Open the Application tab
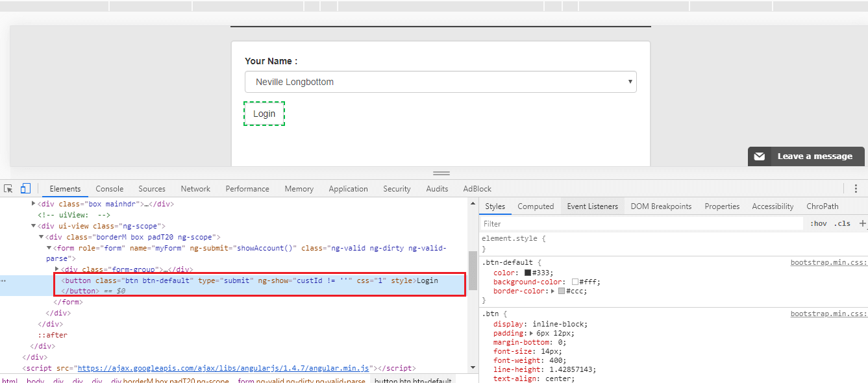 tap(349, 189)
